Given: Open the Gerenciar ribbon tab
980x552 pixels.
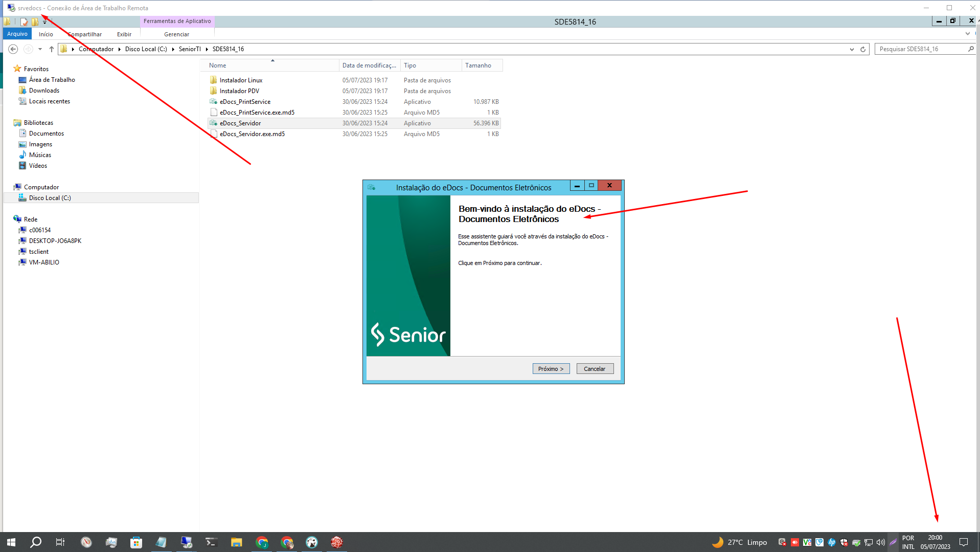Looking at the screenshot, I should 177,34.
